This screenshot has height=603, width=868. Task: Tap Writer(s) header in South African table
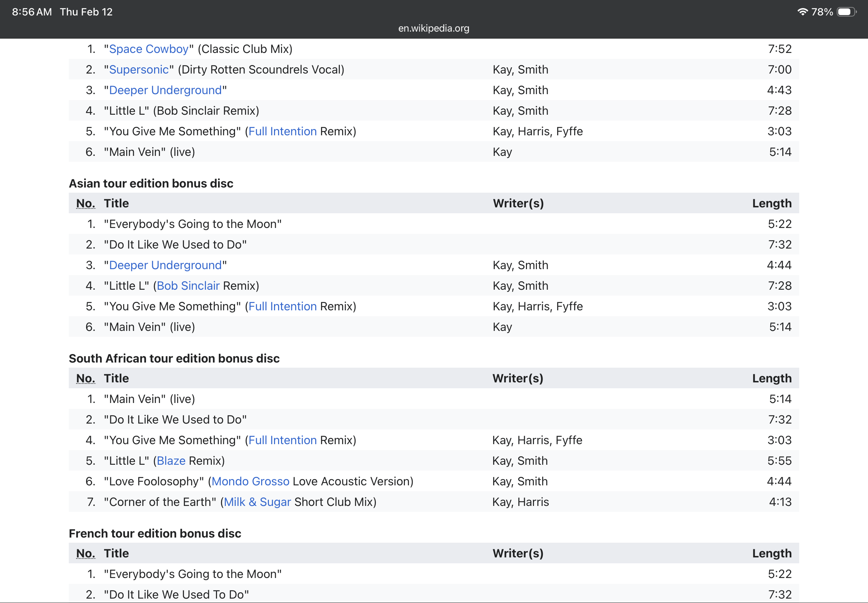pyautogui.click(x=518, y=378)
